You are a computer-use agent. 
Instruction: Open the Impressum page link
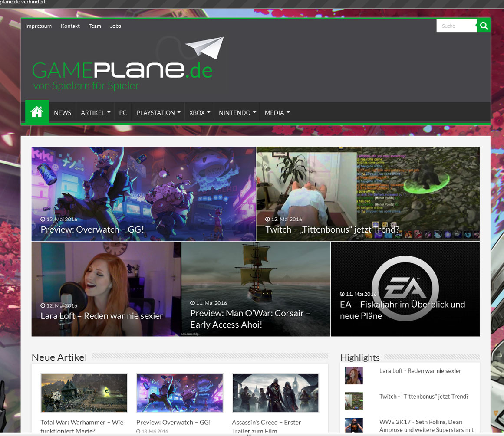click(x=39, y=26)
